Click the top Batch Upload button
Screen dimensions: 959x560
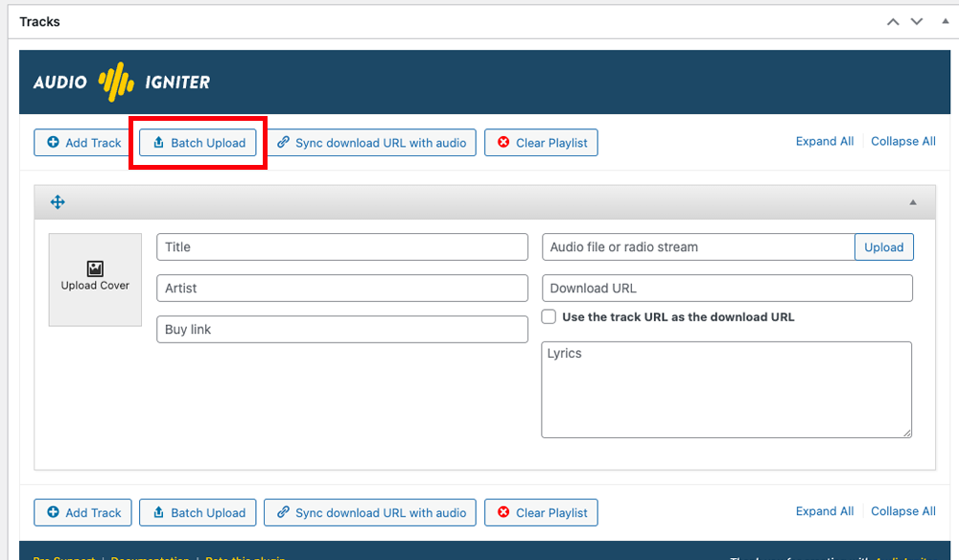point(198,143)
